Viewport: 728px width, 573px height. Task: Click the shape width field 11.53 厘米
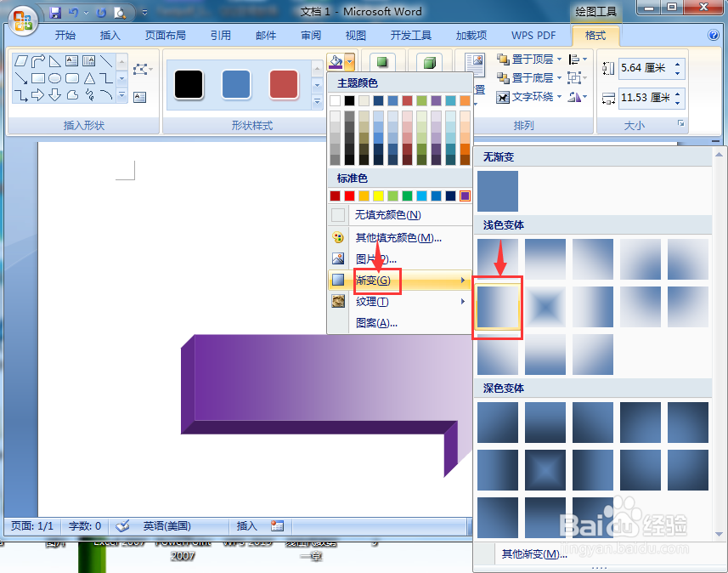pos(645,98)
